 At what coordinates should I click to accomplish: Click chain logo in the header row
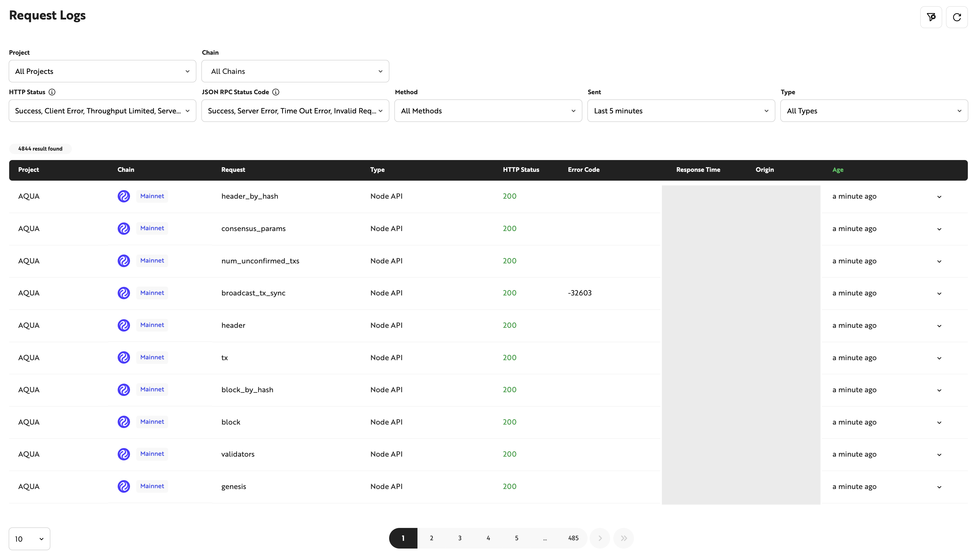pos(123,326)
